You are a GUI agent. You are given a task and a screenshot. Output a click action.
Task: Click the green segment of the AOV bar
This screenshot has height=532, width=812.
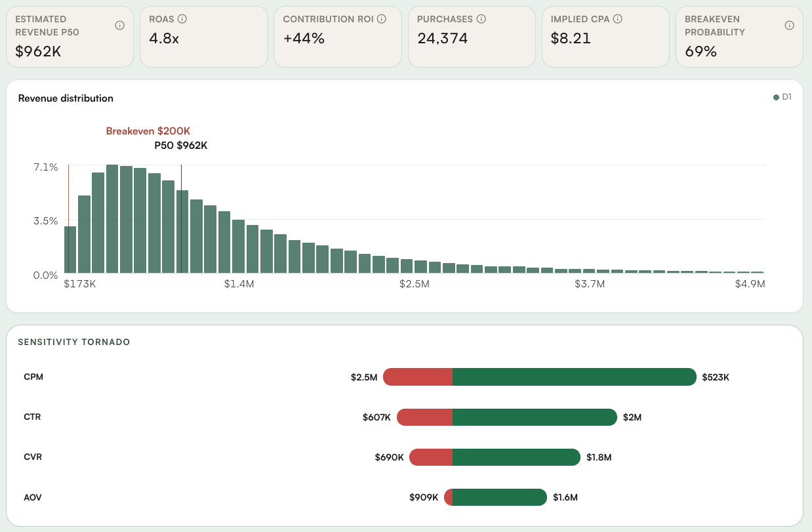pos(500,497)
